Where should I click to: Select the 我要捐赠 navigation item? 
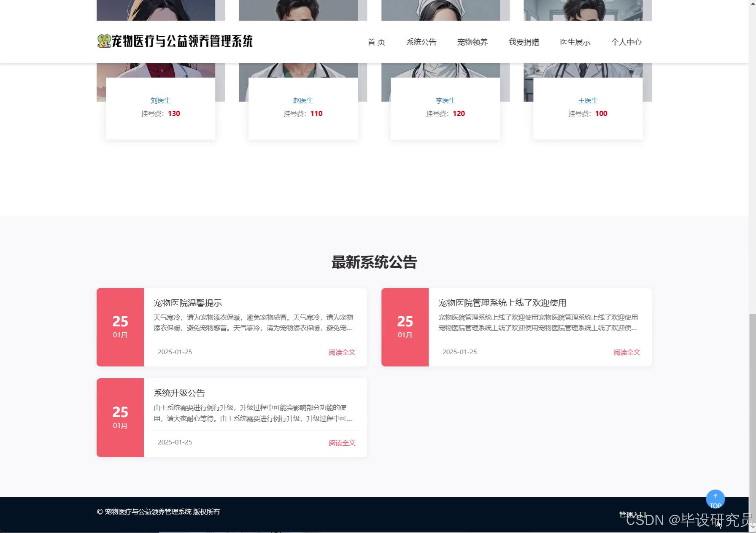point(524,42)
